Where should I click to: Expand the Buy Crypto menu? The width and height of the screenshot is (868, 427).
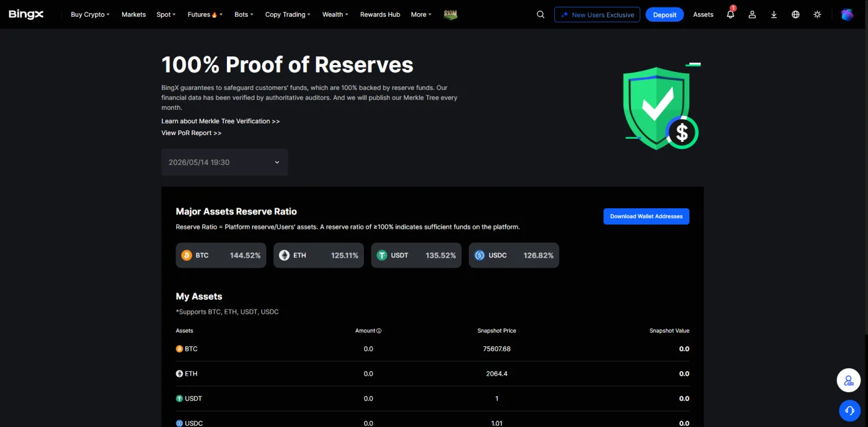tap(90, 14)
